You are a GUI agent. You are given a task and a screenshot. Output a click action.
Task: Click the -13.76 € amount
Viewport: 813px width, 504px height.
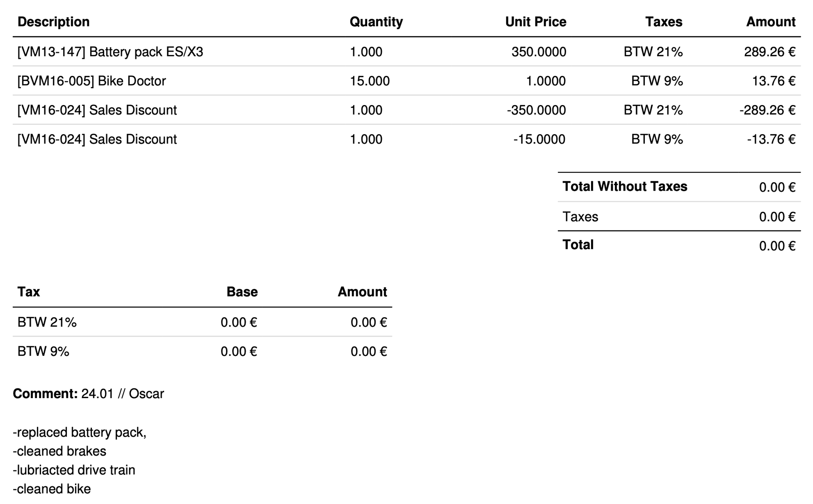(771, 139)
